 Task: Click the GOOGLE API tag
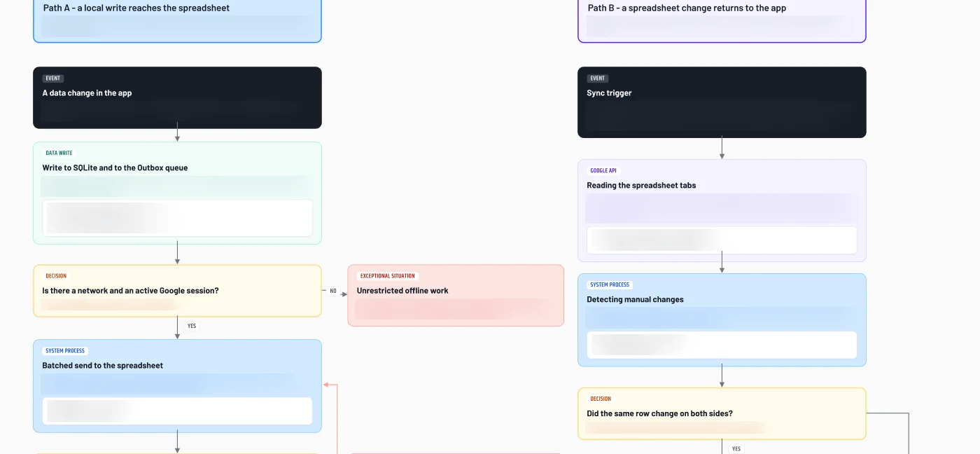pyautogui.click(x=603, y=171)
